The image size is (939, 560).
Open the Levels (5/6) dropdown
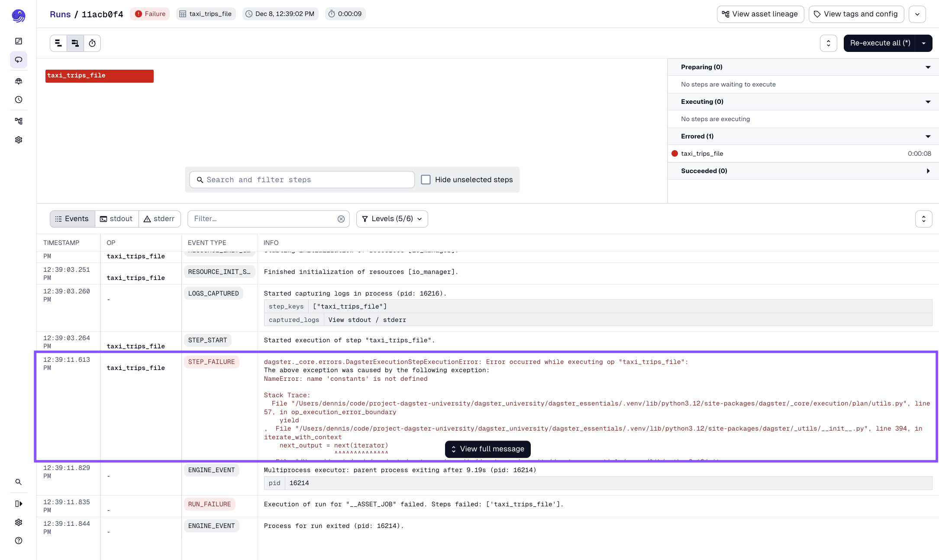[391, 219]
